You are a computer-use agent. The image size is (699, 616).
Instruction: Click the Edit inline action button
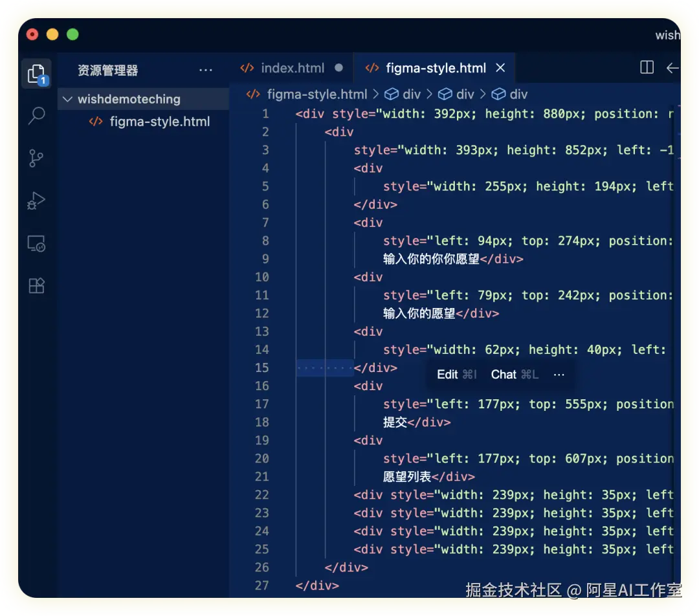tap(456, 375)
